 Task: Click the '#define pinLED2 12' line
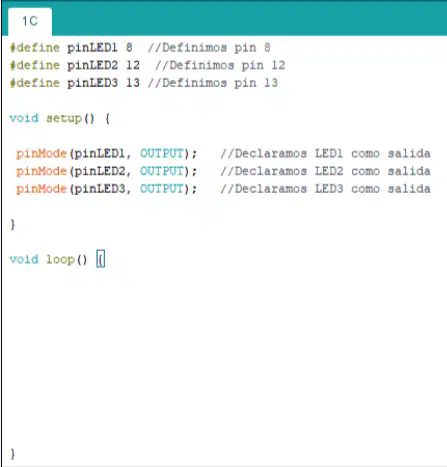pos(75,65)
